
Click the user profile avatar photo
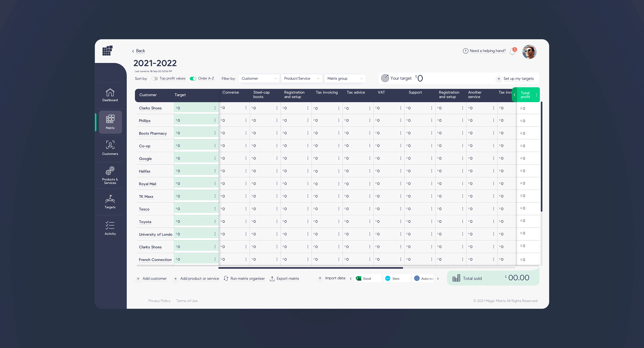(x=529, y=52)
